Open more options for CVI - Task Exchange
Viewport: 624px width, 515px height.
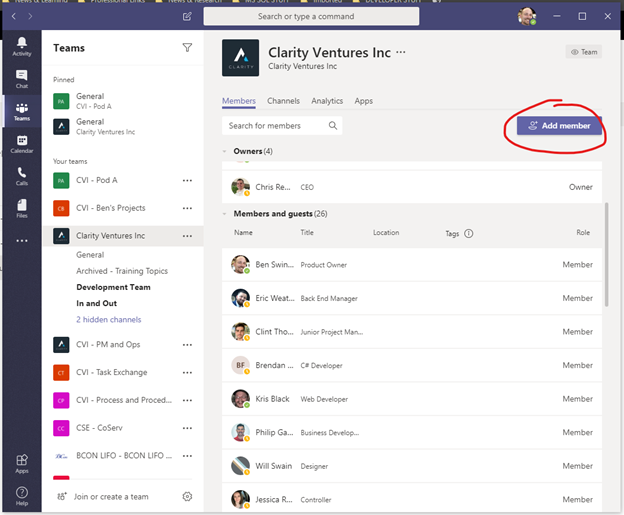187,373
